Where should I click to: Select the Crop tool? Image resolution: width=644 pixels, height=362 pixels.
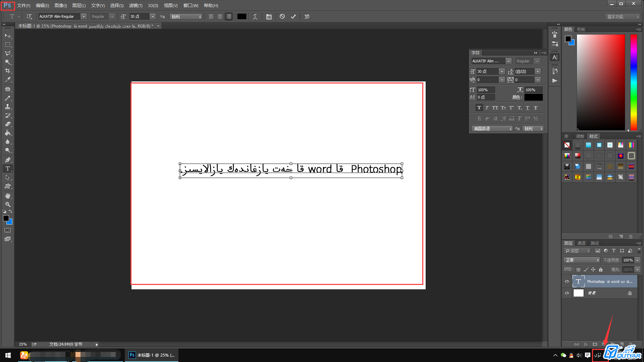[x=8, y=71]
